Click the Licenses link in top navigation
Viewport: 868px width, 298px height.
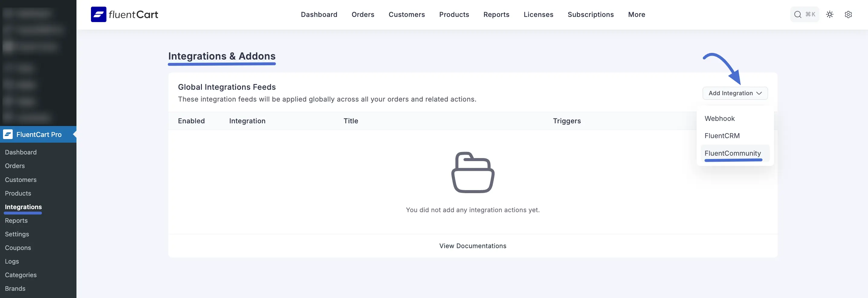pos(538,15)
